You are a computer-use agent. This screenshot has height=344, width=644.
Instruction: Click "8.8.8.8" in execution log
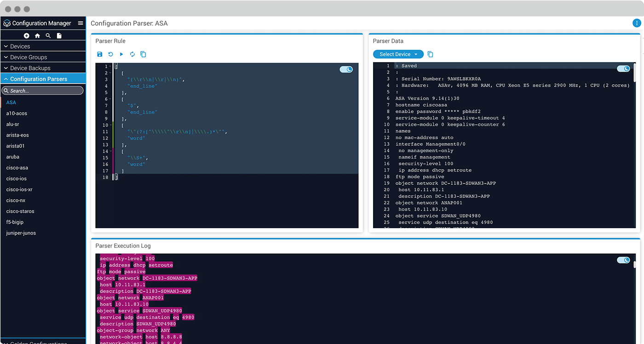pyautogui.click(x=172, y=337)
